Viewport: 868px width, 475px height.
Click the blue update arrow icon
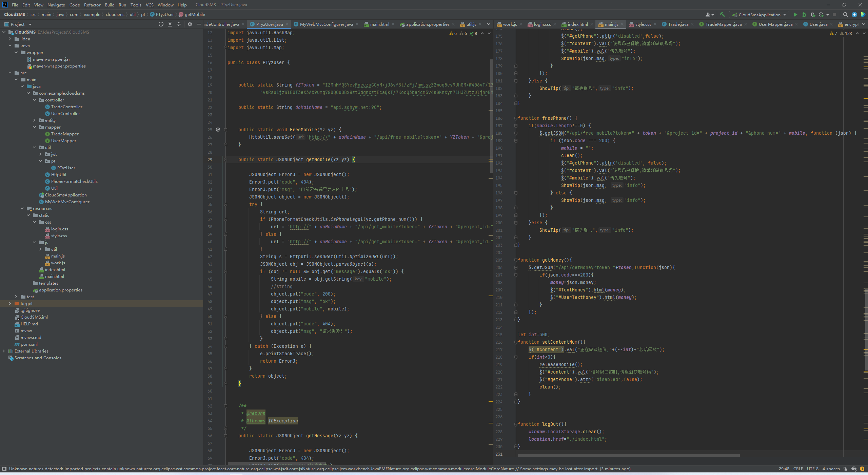tap(854, 15)
